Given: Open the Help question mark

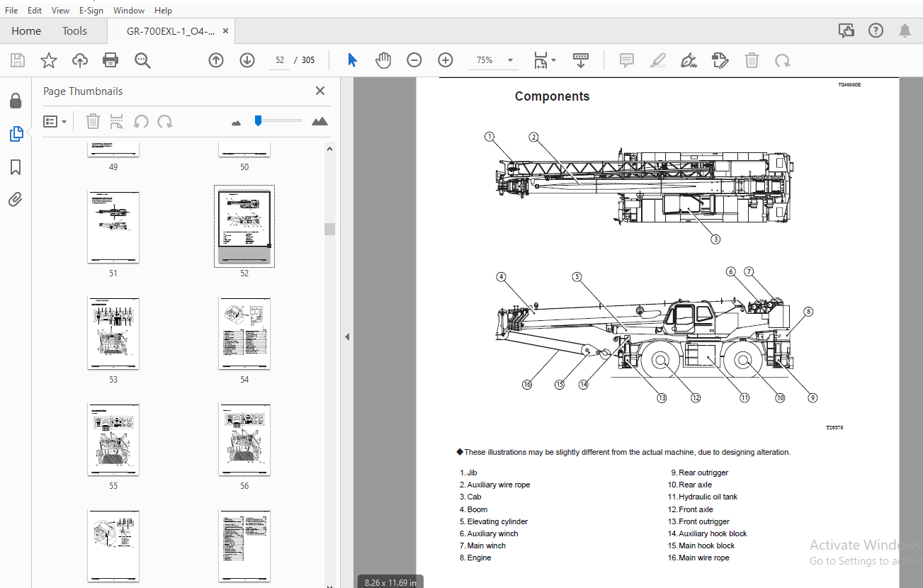Looking at the screenshot, I should pos(876,30).
